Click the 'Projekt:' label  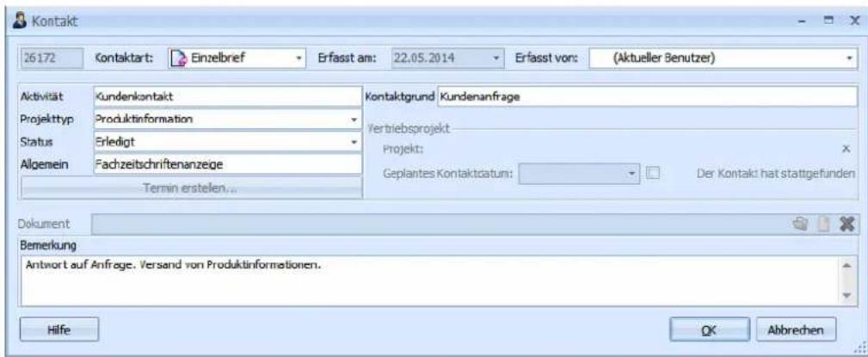coord(403,148)
